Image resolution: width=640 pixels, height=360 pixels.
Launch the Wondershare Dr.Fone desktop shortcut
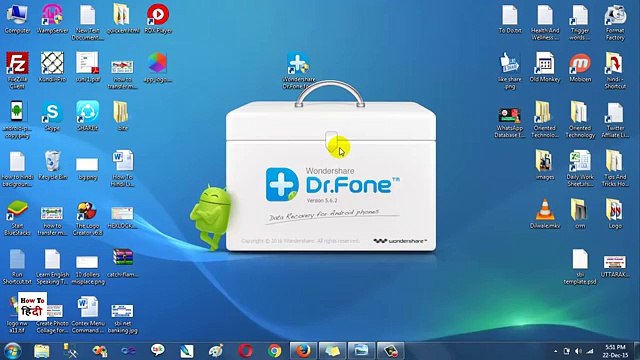tap(298, 70)
